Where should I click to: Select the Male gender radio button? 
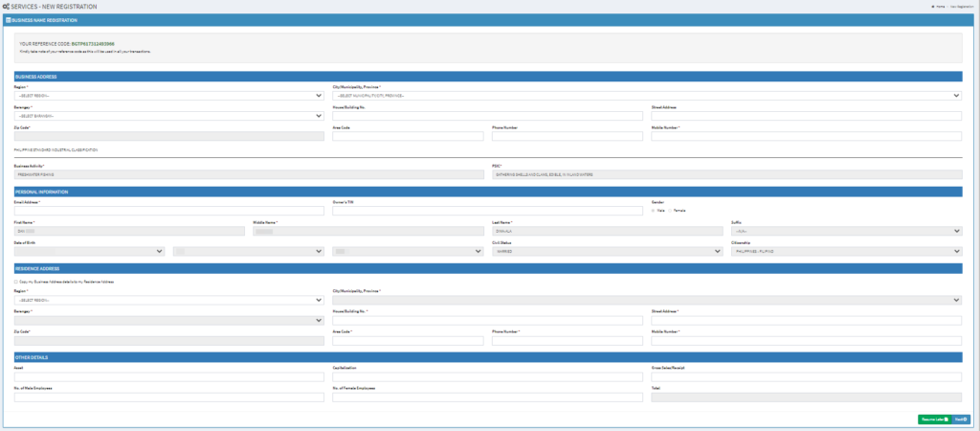tap(654, 210)
